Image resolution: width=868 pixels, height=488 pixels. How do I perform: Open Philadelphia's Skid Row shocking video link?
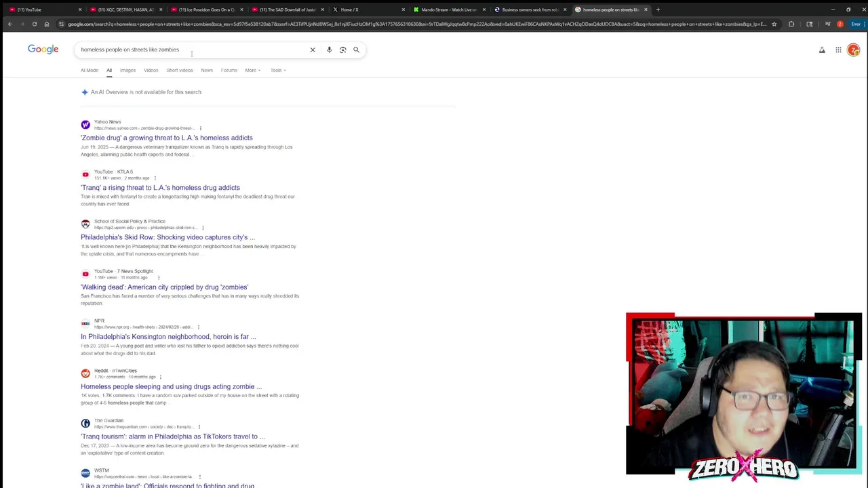tap(167, 237)
